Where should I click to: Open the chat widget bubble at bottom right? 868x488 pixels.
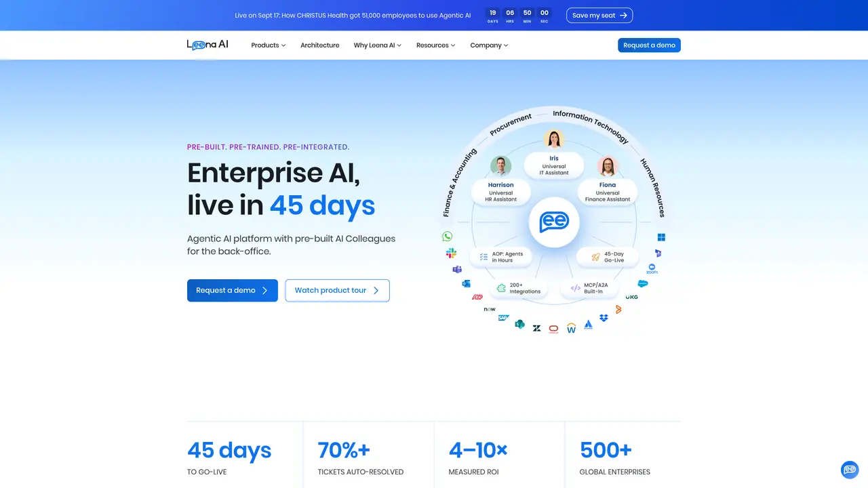click(850, 470)
